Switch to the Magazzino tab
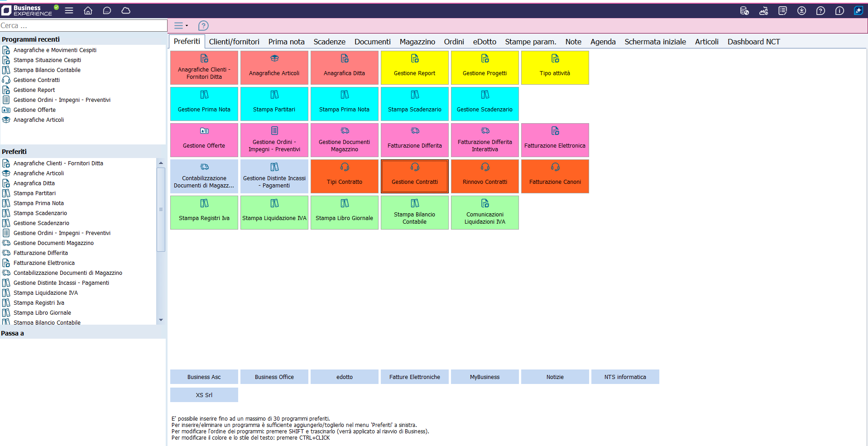 tap(417, 42)
